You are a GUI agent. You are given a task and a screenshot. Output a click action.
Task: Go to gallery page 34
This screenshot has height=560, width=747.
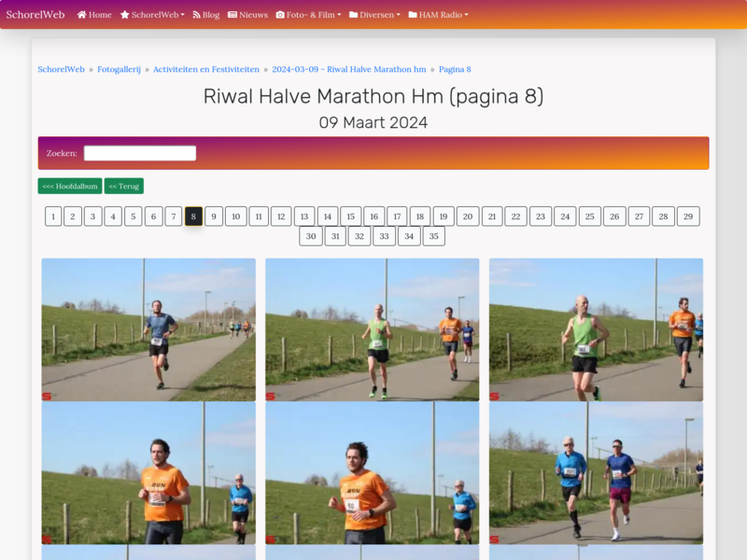pyautogui.click(x=409, y=236)
